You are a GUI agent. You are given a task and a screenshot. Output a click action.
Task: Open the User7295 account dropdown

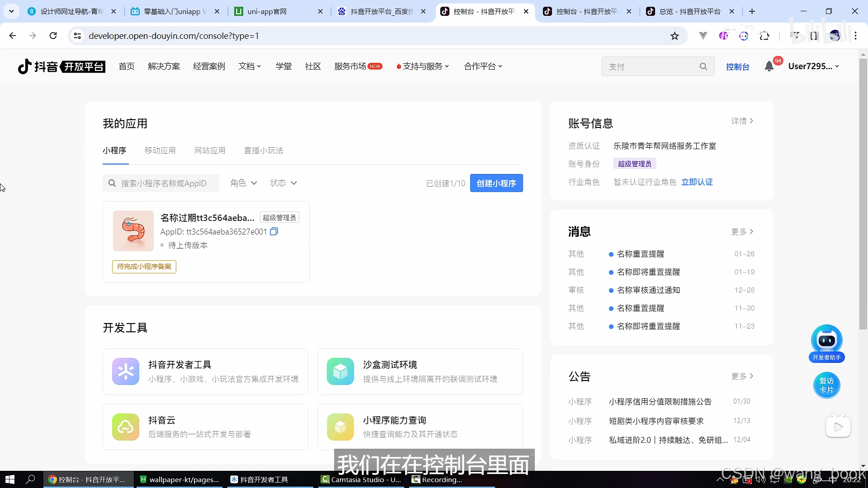pos(814,66)
